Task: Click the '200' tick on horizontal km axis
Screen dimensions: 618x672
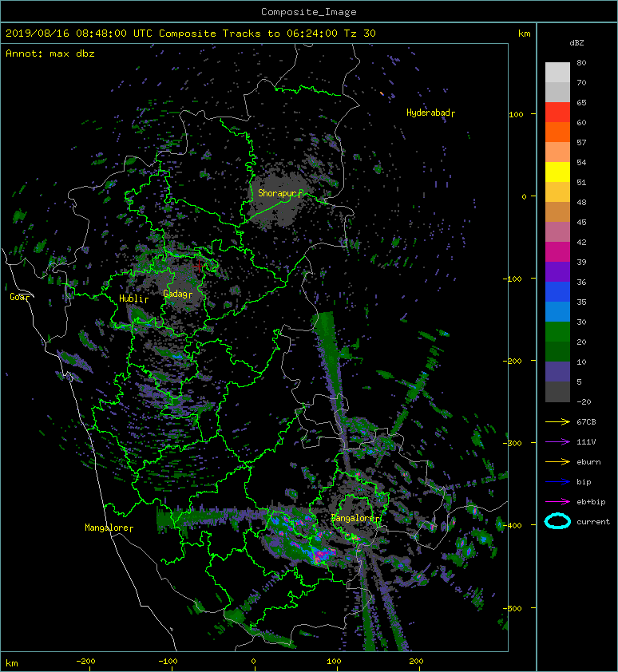Action: [416, 662]
